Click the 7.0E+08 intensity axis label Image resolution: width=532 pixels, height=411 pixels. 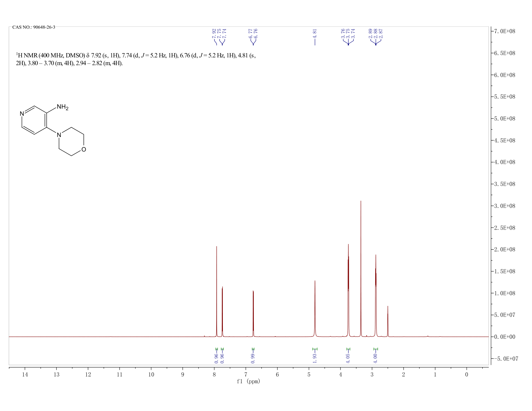tap(504, 31)
